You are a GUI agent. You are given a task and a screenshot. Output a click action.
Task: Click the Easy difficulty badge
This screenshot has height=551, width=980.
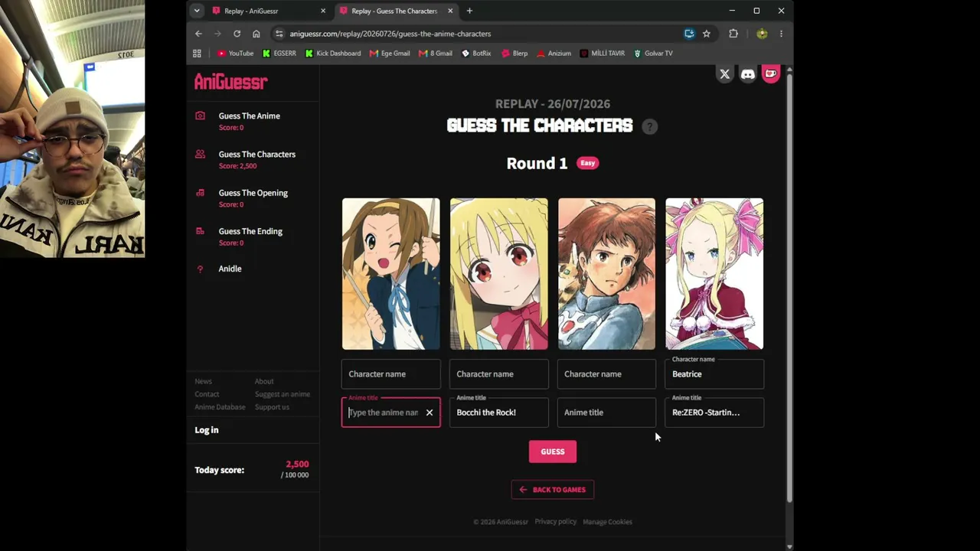(588, 163)
